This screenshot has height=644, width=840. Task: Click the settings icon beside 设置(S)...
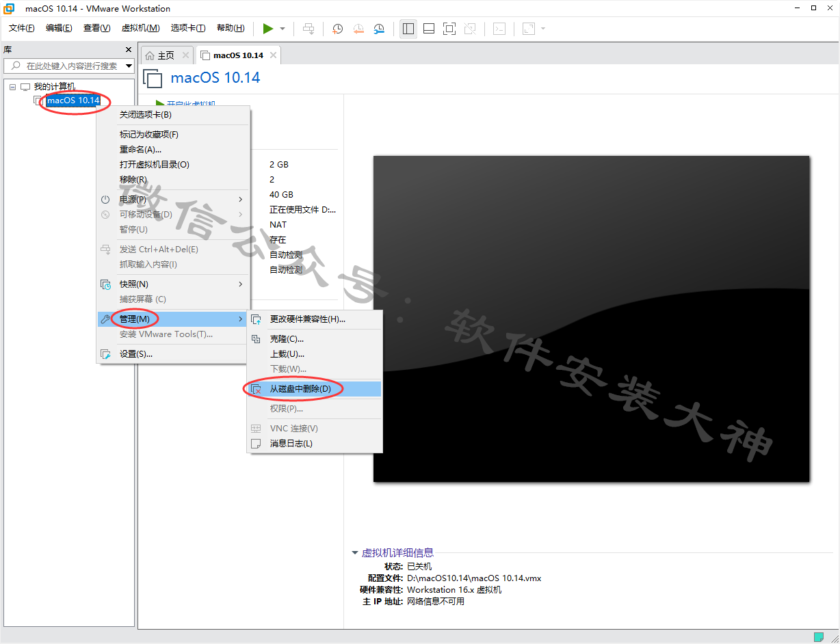click(x=105, y=354)
